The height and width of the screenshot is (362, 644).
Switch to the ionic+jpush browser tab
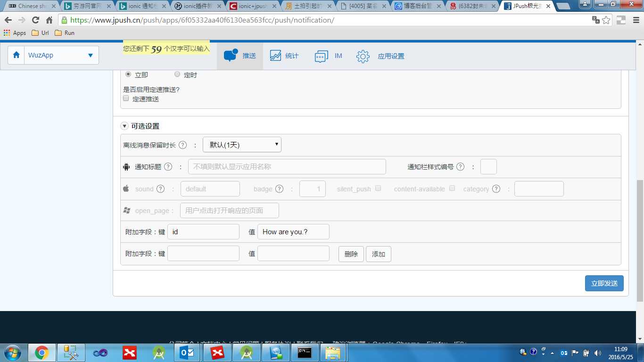coord(252,6)
